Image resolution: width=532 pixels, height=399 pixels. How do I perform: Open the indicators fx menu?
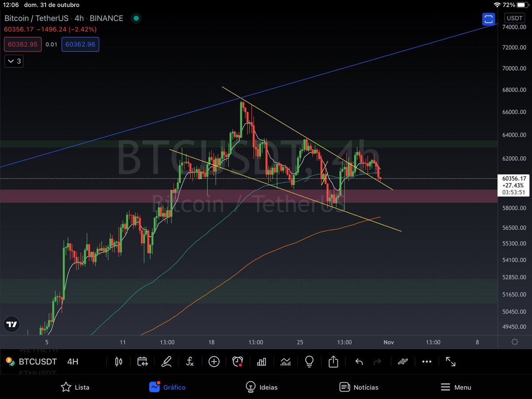click(190, 362)
